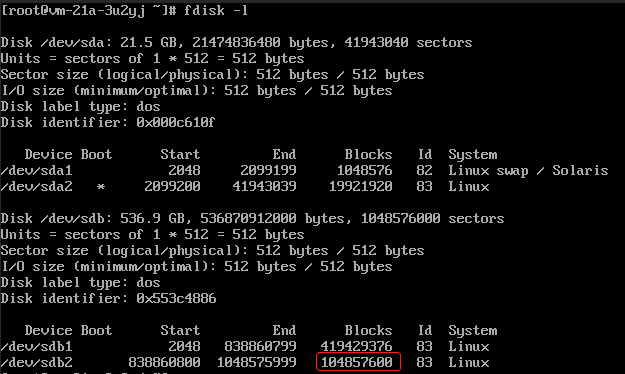
Task: Select the /dev/sda1 partition entry
Action: (304, 171)
